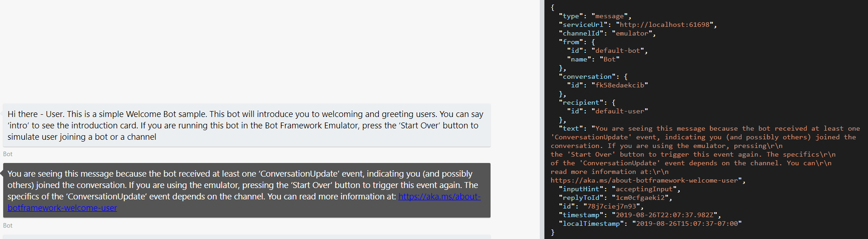868x239 pixels.
Task: Click the "name": "Bot" line
Action: pos(593,59)
